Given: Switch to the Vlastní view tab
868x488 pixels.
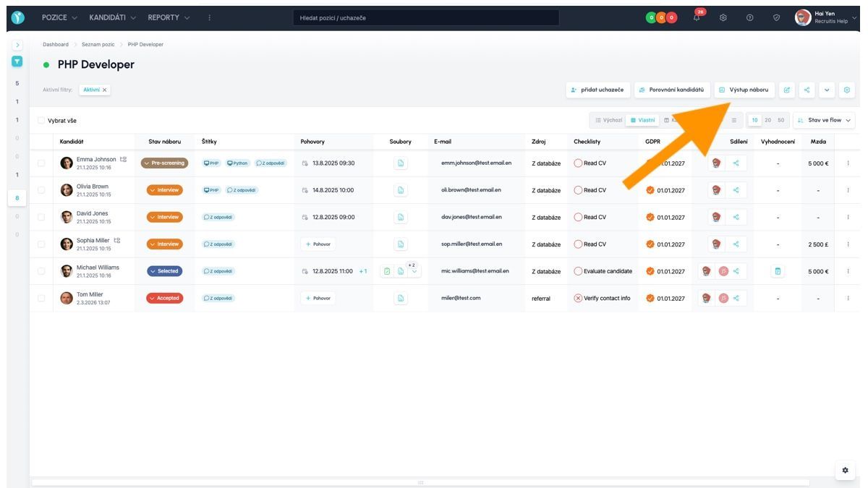Looking at the screenshot, I should [x=642, y=120].
